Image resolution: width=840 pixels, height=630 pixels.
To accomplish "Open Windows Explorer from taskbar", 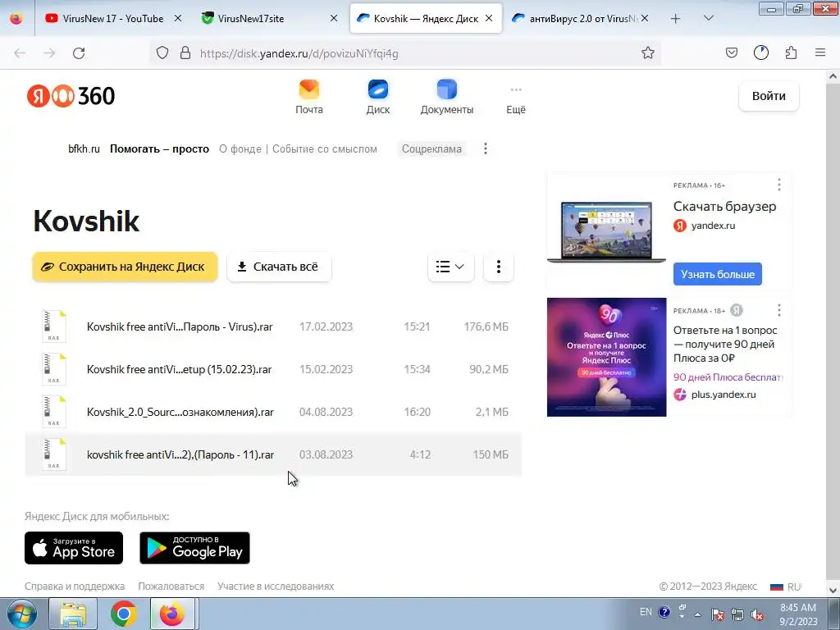I will [73, 614].
